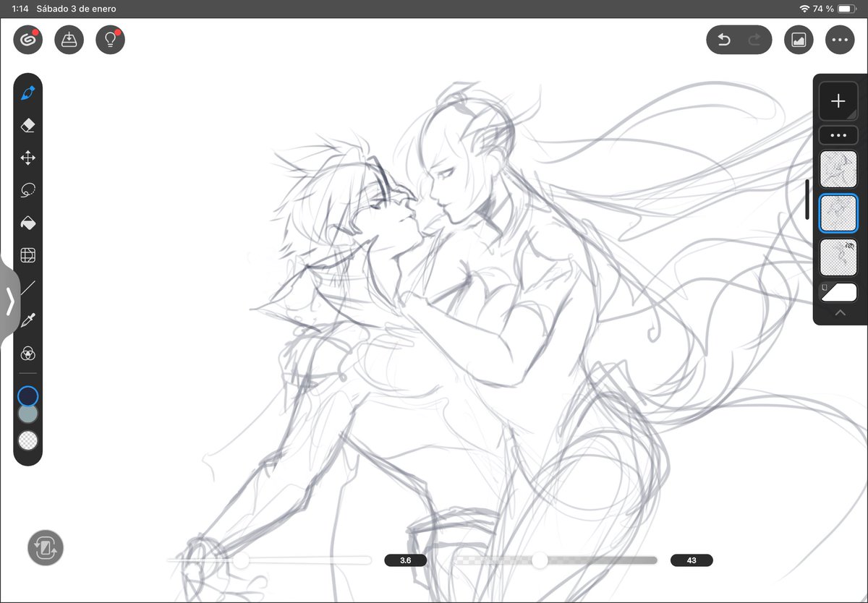
Task: Pick the Fill bucket tool
Action: coord(27,223)
